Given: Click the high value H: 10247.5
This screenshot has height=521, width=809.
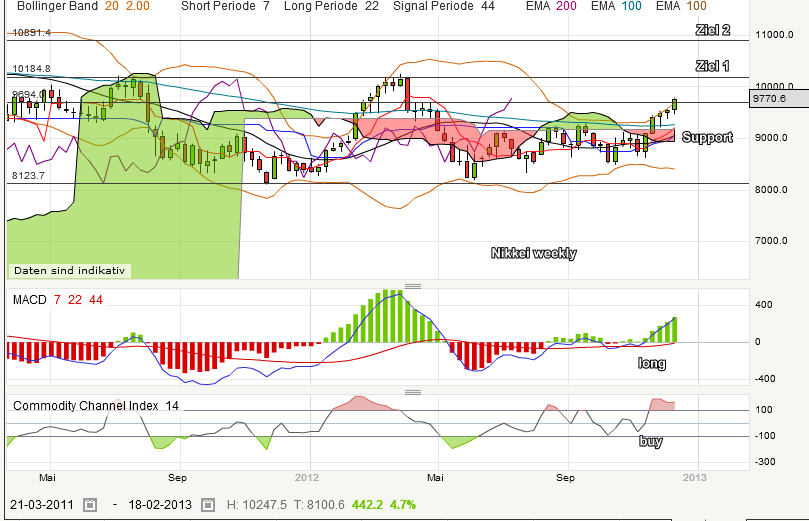Looking at the screenshot, I should pyautogui.click(x=256, y=504).
